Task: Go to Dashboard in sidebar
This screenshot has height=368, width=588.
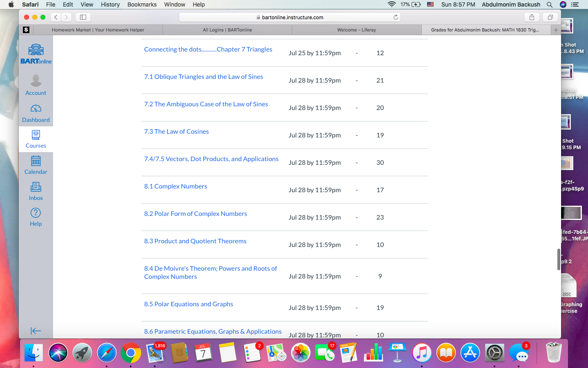Action: coord(36,113)
